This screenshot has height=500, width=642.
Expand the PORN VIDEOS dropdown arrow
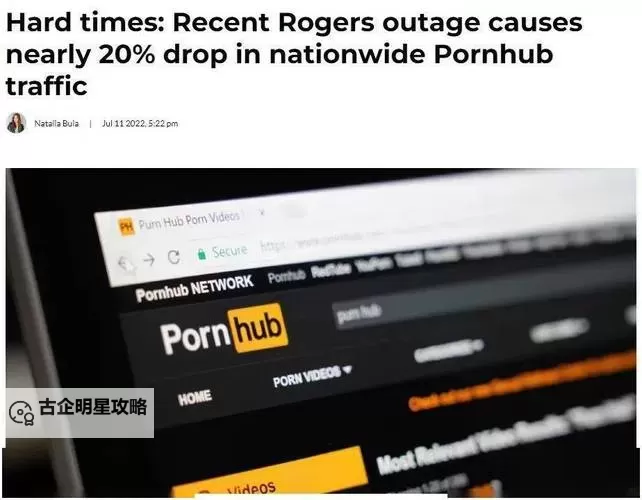[348, 370]
